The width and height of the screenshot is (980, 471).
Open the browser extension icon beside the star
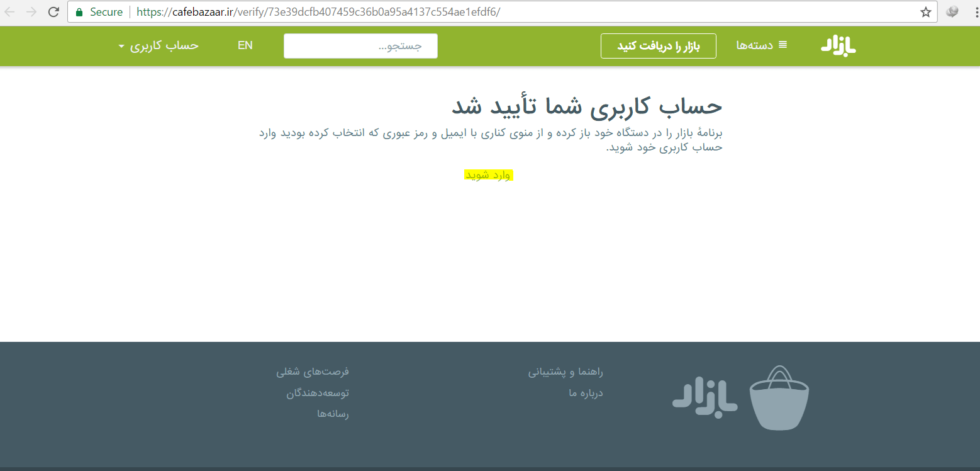952,12
